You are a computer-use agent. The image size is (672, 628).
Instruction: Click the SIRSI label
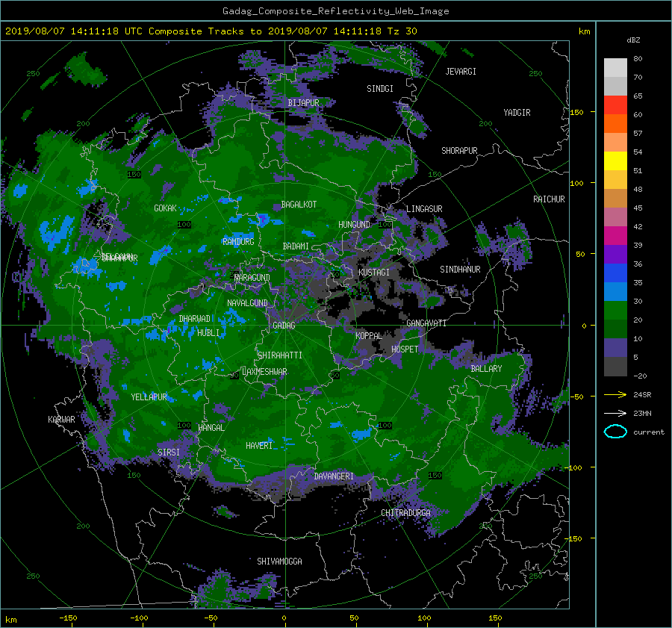169,453
